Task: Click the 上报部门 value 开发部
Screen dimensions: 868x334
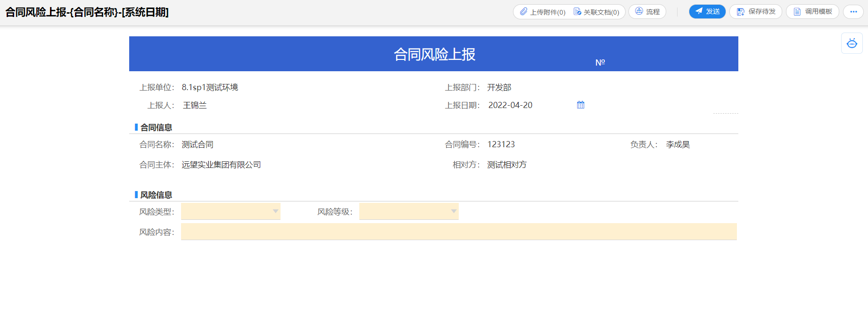Action: point(499,87)
